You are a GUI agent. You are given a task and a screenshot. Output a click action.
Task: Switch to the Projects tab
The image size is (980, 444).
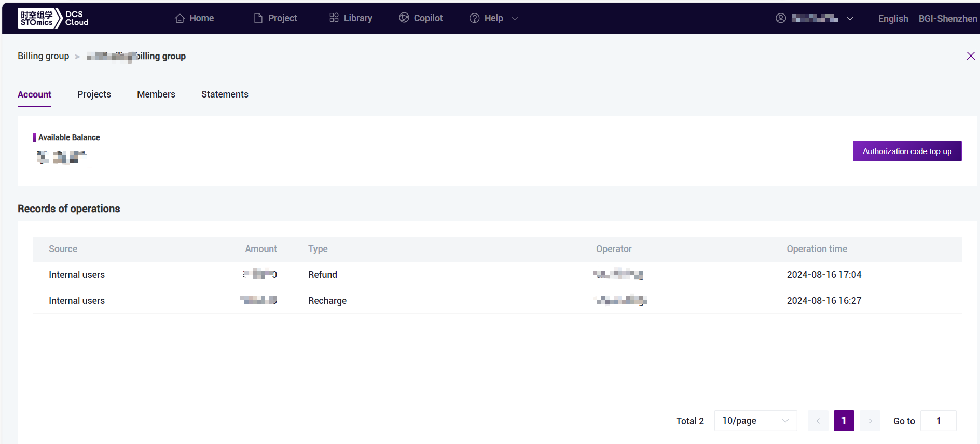pos(94,94)
